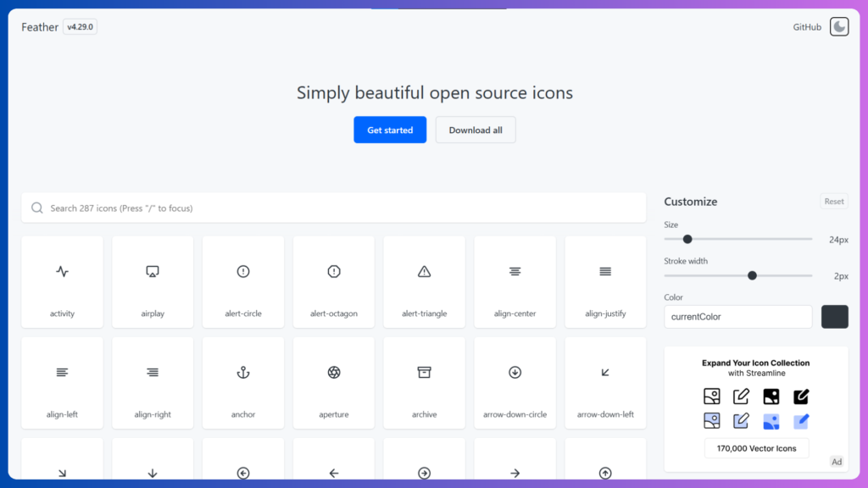Click the align-center icon

click(x=515, y=281)
